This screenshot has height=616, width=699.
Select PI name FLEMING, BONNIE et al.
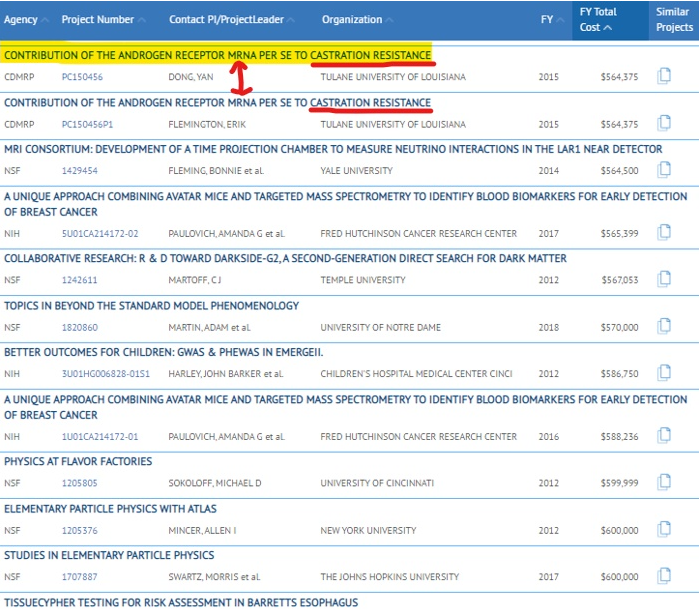(216, 171)
